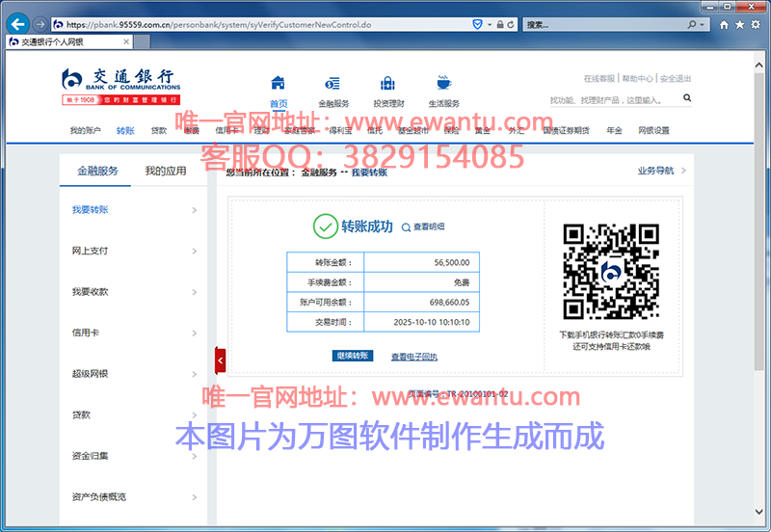Expand the 我要转账 sidebar item

click(x=195, y=210)
